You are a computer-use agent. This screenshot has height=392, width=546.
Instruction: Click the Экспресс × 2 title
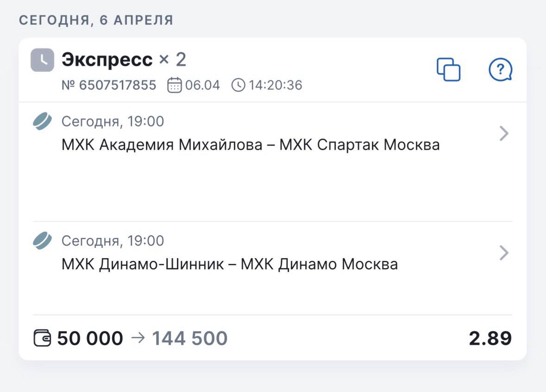pos(124,60)
